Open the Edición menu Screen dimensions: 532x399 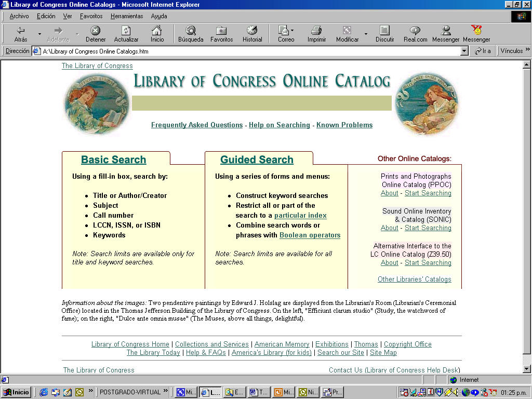pos(46,16)
